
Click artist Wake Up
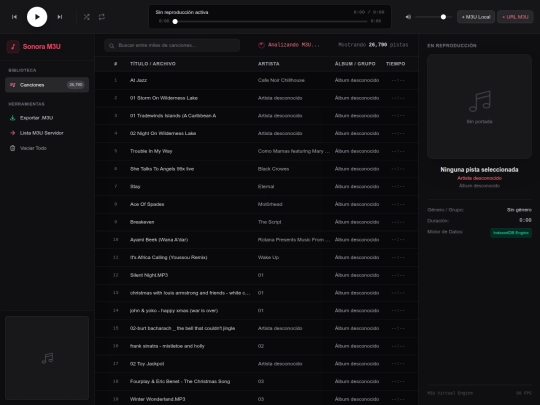pyautogui.click(x=268, y=257)
